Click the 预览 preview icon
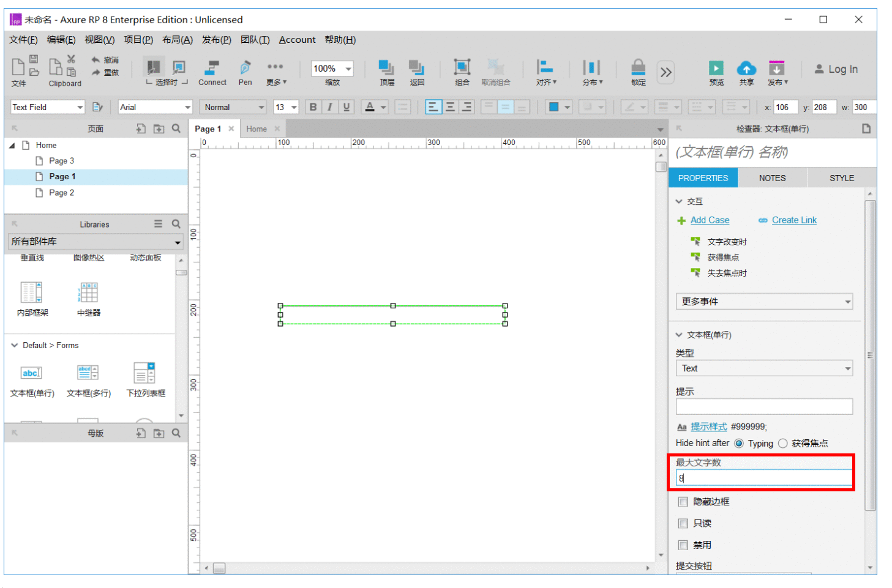This screenshot has width=892, height=588. pos(716,67)
